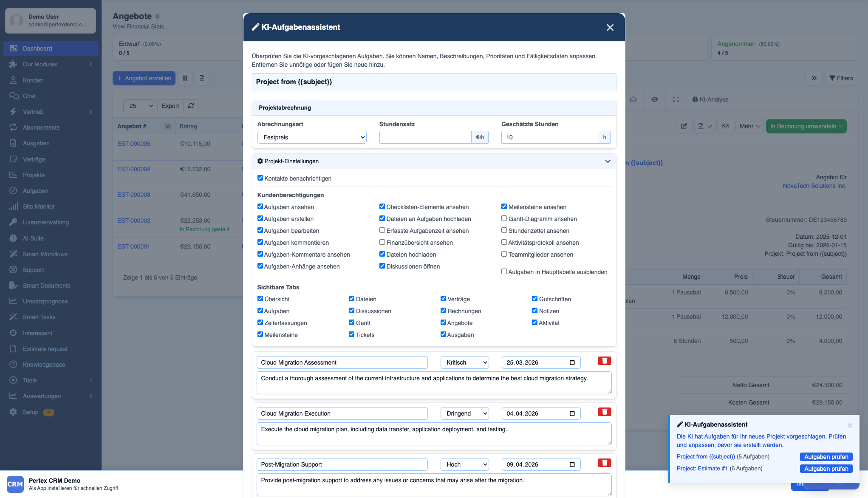Viewport: 868px width, 498px height.
Task: Click the edit pencil icon button
Action: [x=684, y=126]
